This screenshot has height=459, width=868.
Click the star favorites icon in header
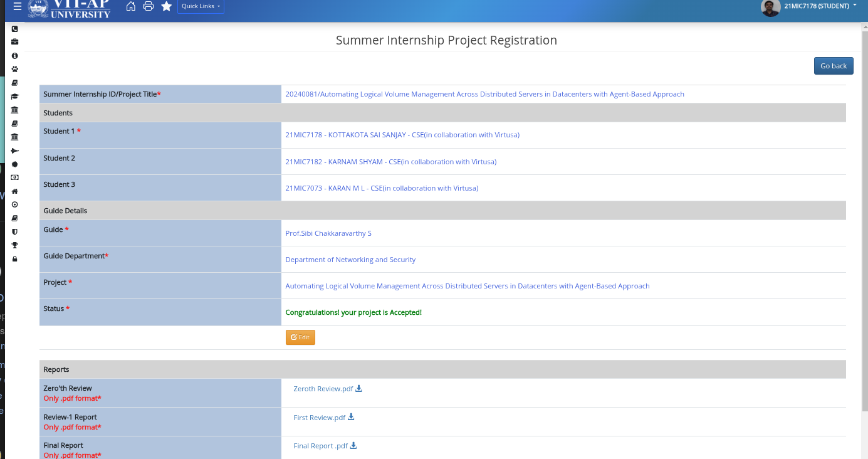[166, 6]
